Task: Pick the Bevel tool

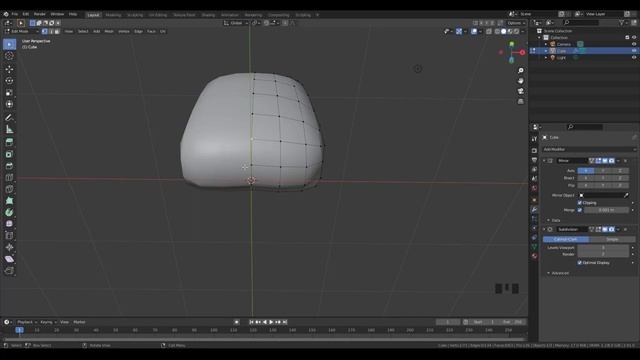Action: point(9,166)
